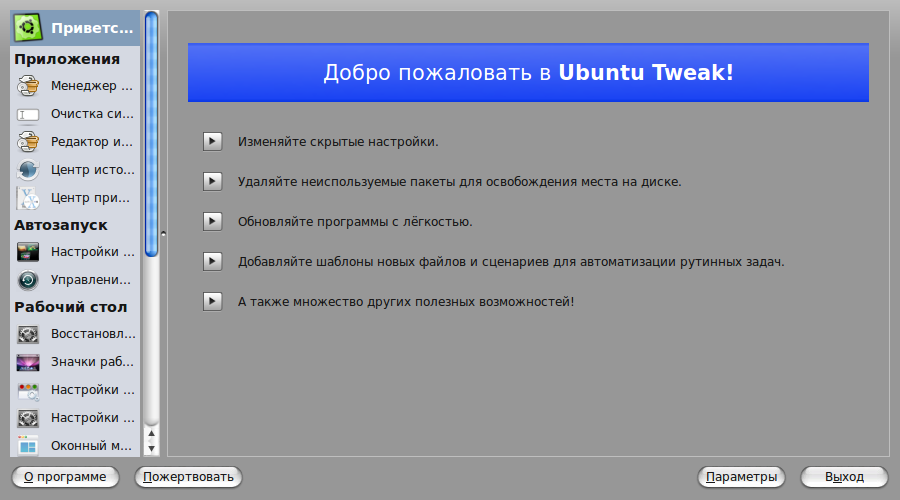
Task: Click the Ubuntu Tweak logo icon in the sidebar
Action: point(28,28)
